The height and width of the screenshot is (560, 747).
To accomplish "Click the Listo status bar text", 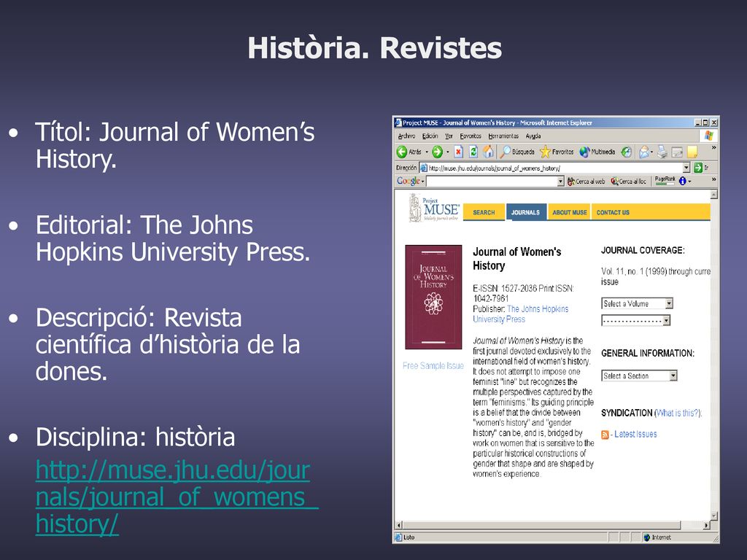I will (x=409, y=537).
